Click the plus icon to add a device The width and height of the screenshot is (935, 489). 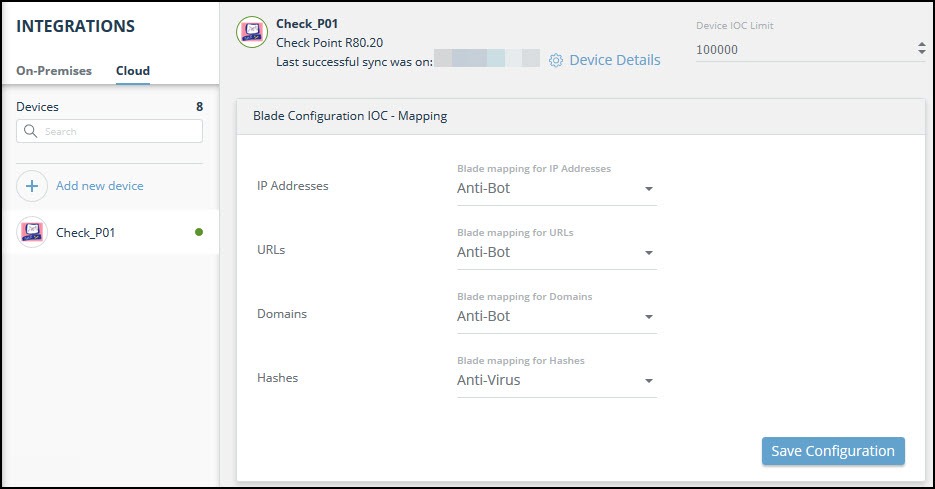click(x=32, y=186)
